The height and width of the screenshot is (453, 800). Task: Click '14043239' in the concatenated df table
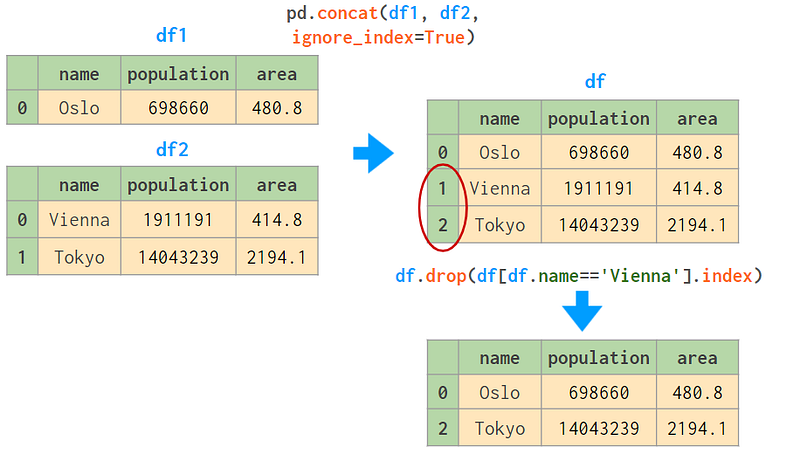pyautogui.click(x=599, y=224)
